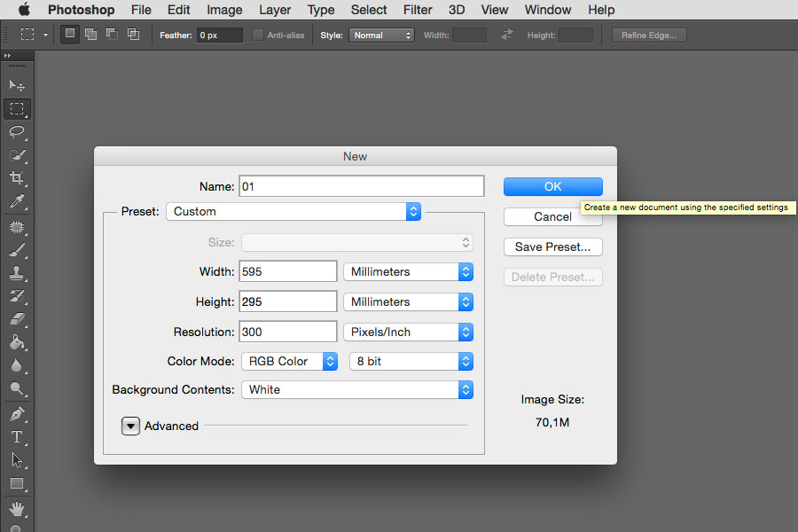Select the Clone Stamp tool
This screenshot has height=532, width=798.
click(17, 273)
